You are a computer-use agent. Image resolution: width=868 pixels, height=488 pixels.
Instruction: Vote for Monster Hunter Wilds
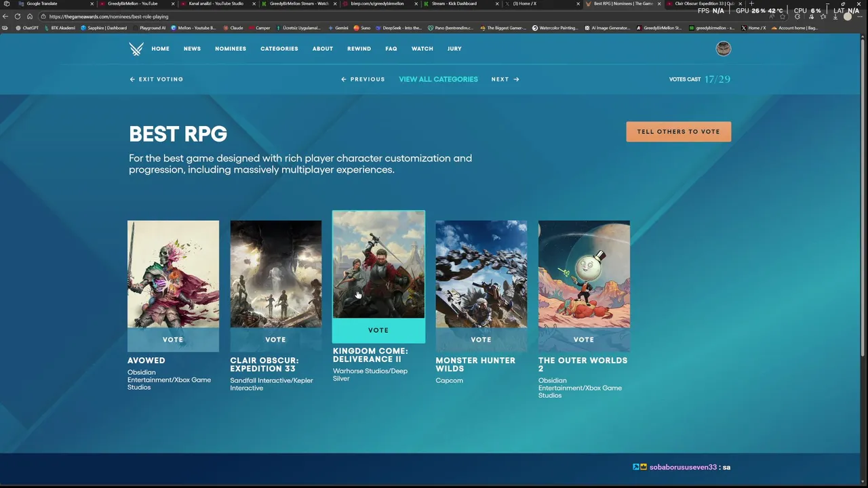pyautogui.click(x=481, y=340)
